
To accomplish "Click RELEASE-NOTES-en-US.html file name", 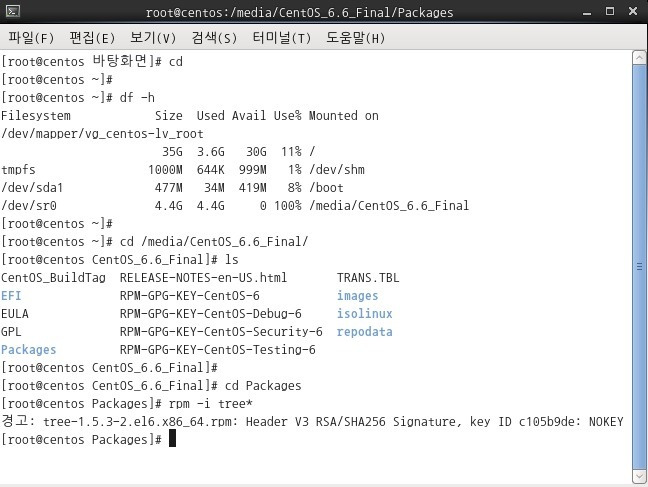I will 203,278.
